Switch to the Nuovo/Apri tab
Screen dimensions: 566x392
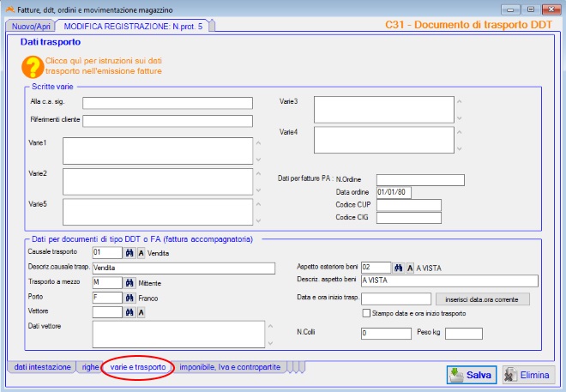click(x=31, y=27)
